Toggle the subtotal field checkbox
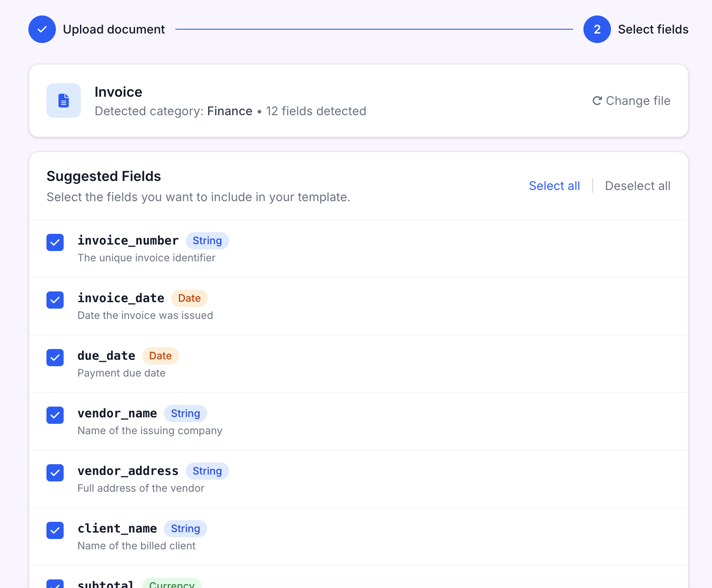The image size is (712, 588). click(x=55, y=585)
